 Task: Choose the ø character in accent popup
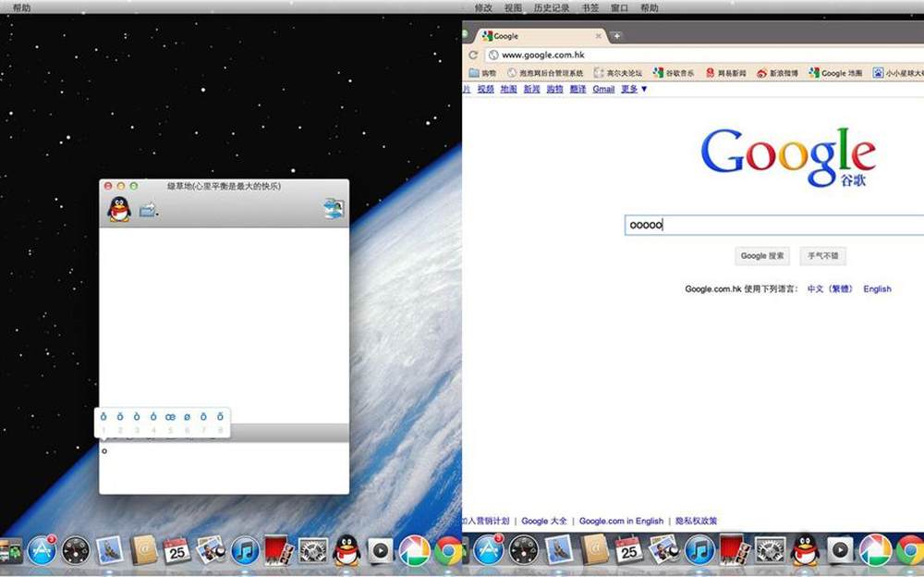(x=187, y=416)
